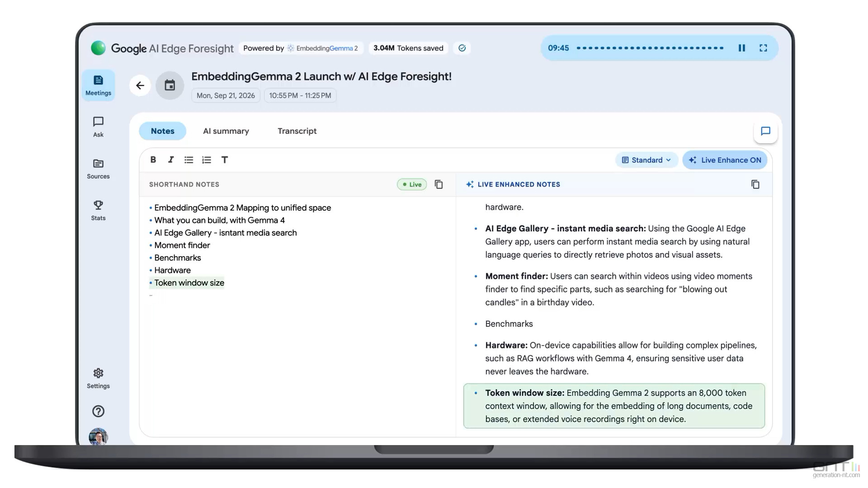Enter fullscreen from the recording bar

[x=763, y=48]
